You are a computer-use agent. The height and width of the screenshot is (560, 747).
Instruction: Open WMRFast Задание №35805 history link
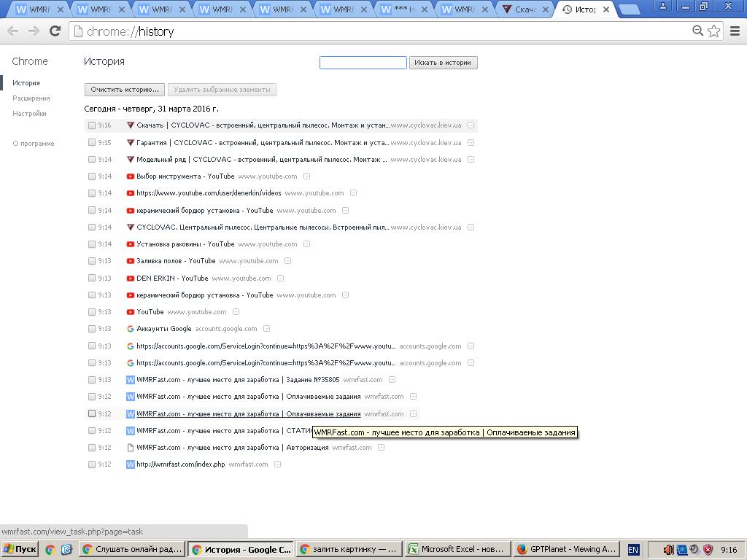[238, 379]
